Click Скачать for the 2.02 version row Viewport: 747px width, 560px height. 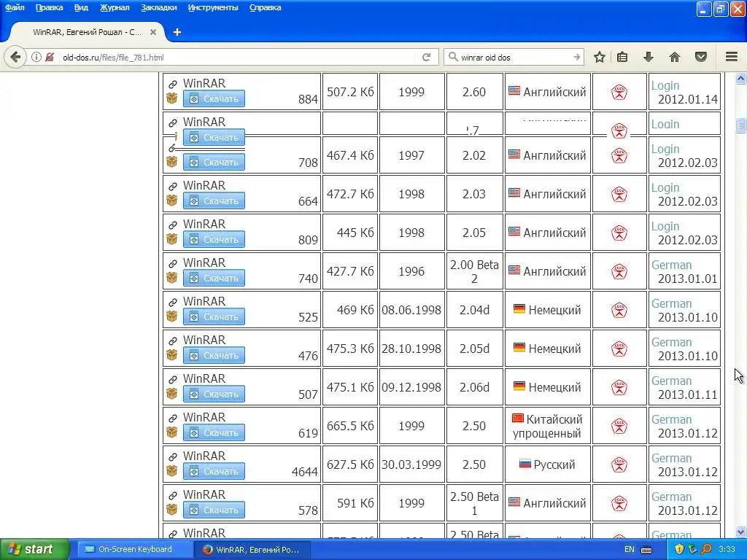point(214,162)
